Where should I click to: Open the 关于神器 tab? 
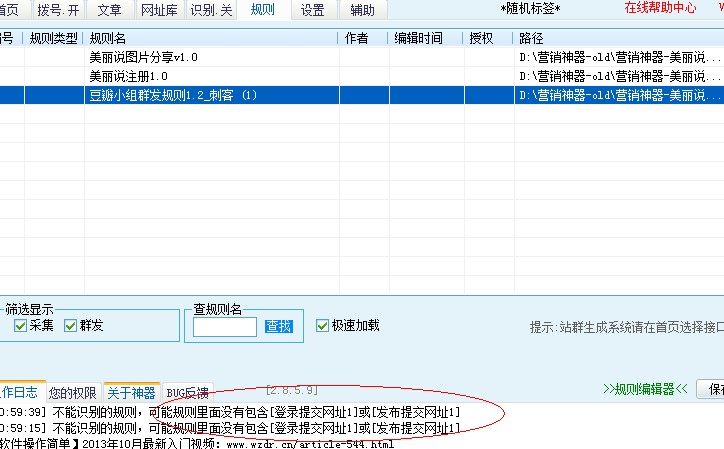[x=132, y=393]
